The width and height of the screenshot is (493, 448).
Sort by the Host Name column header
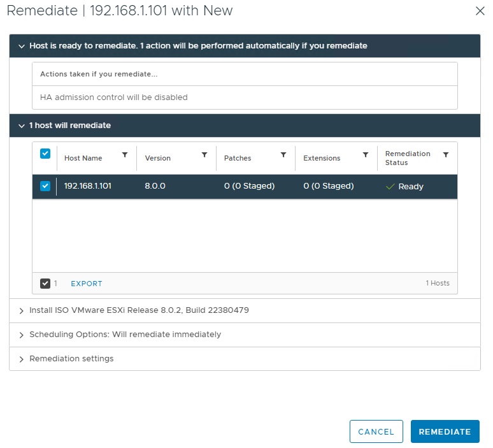[83, 158]
